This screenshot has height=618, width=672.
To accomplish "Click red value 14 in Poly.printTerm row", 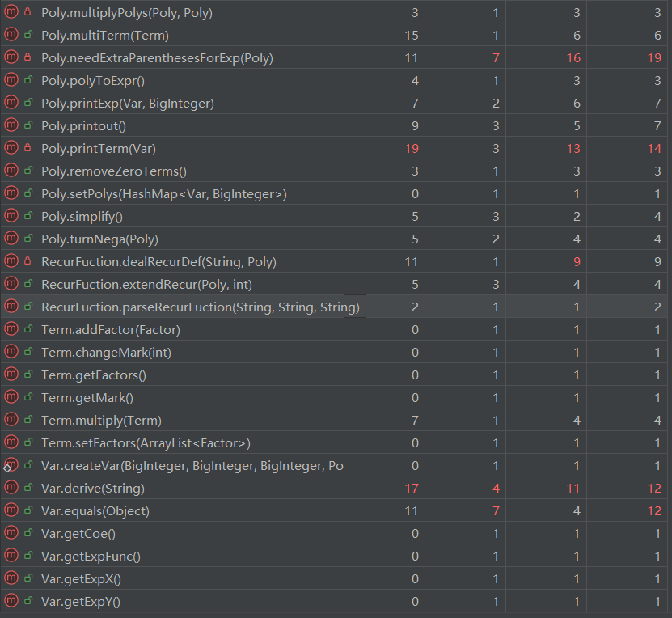I will (654, 149).
